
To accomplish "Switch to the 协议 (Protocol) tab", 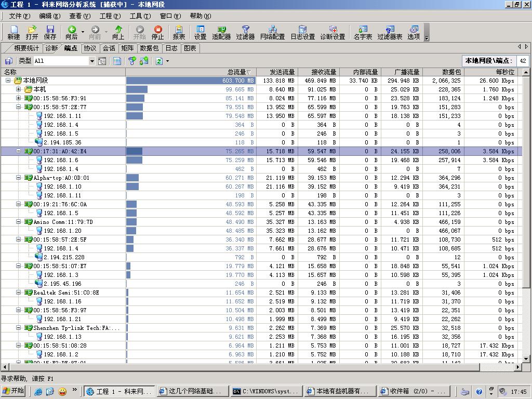I will point(90,48).
